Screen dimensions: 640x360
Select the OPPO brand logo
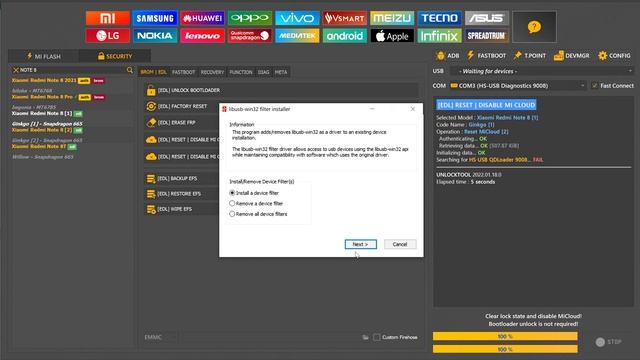250,18
